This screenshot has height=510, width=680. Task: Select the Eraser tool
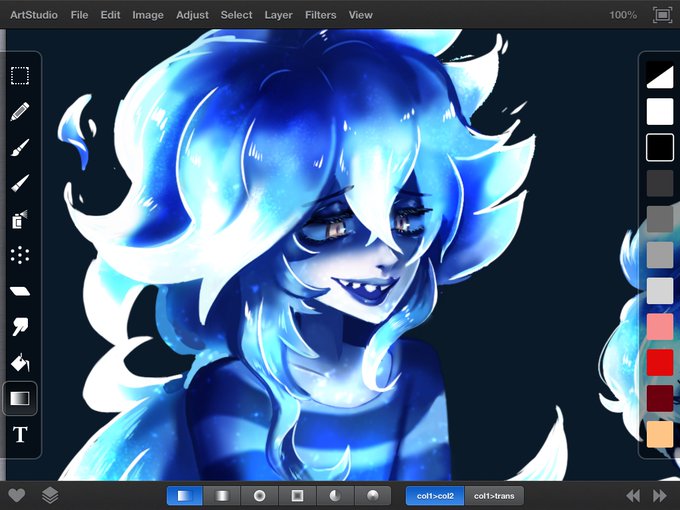coord(20,291)
